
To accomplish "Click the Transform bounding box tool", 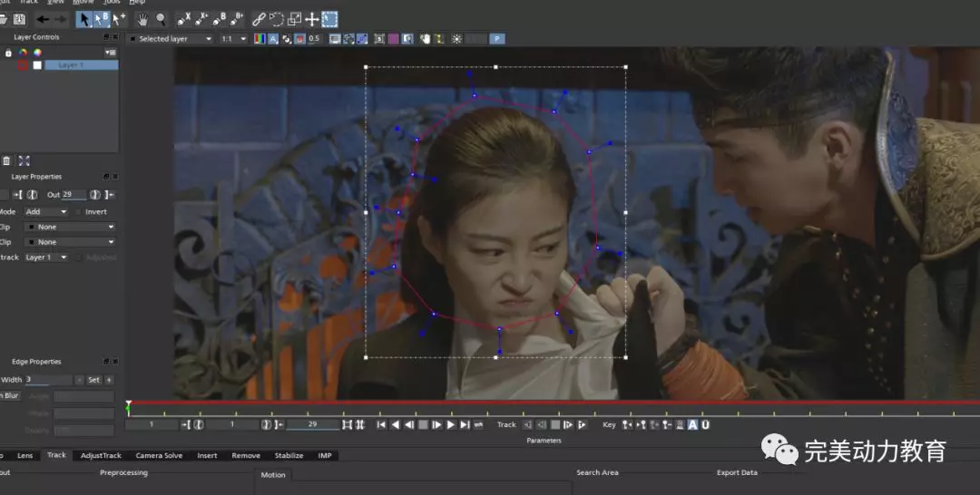I will (x=329, y=19).
